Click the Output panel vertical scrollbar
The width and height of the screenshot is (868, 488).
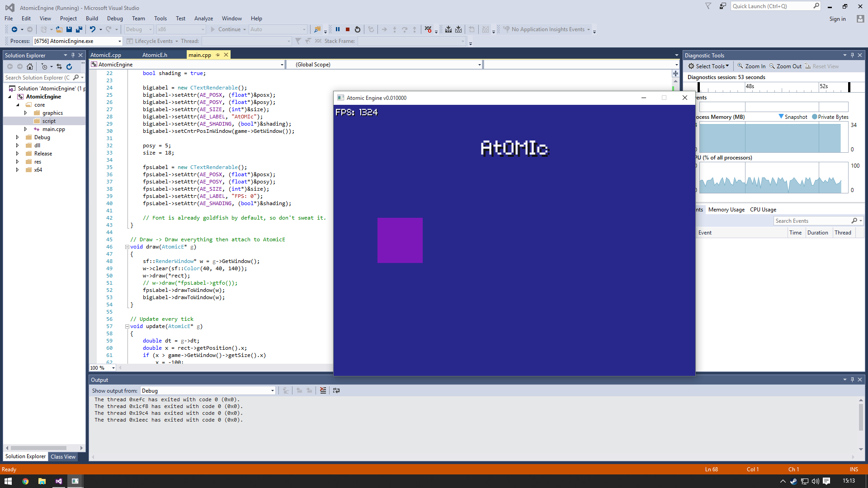click(x=861, y=418)
